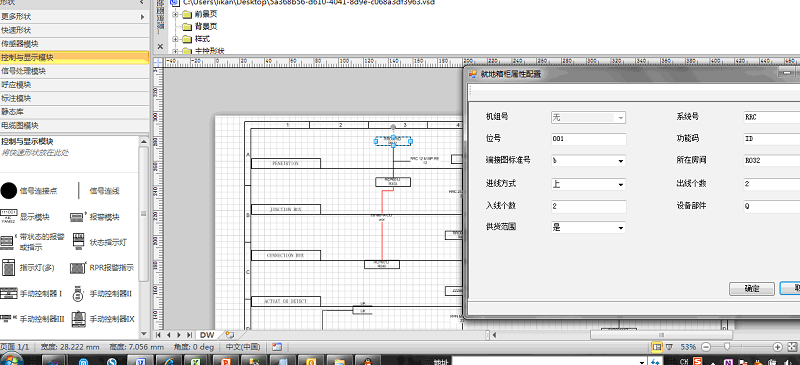The height and width of the screenshot is (365, 800).
Task: Open the 电缆图模块 stencil tab
Action: 74,125
